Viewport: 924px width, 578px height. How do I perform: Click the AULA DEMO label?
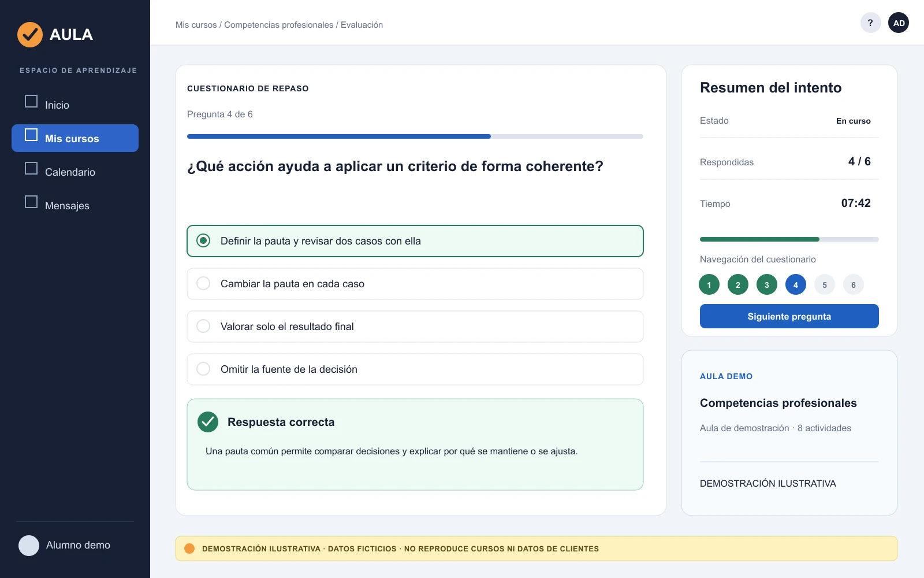click(x=726, y=376)
